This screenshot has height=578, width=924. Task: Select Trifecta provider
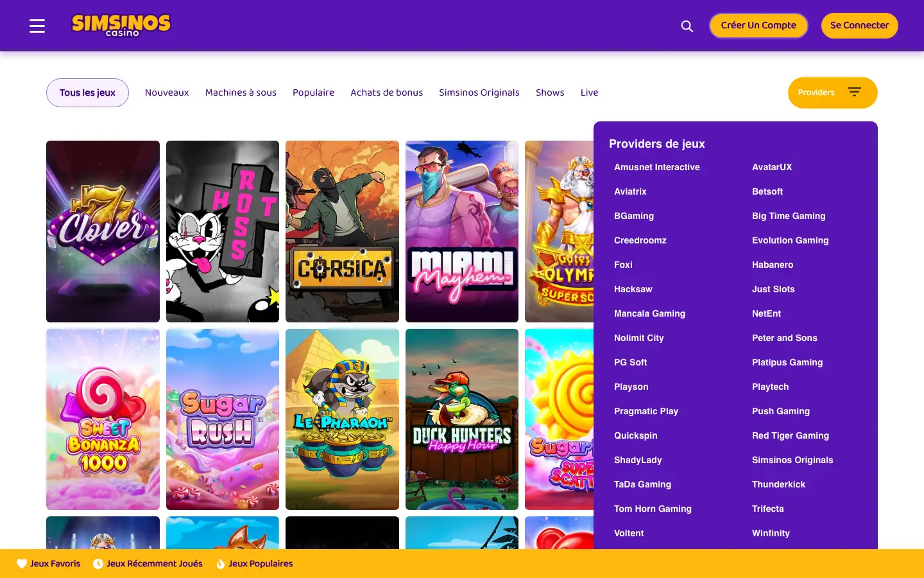pyautogui.click(x=768, y=509)
